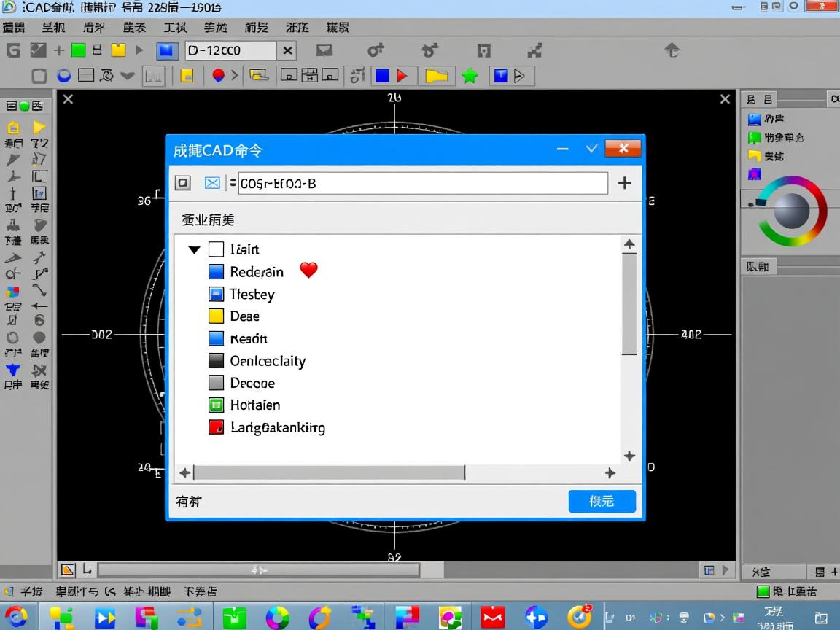Toggle the checkbox next to Liairt
840x630 pixels.
click(x=216, y=249)
